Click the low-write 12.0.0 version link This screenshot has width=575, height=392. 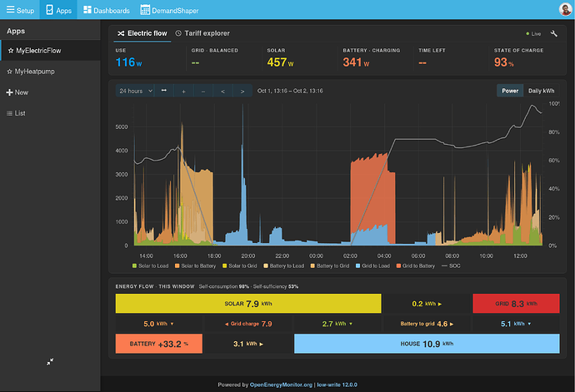337,385
